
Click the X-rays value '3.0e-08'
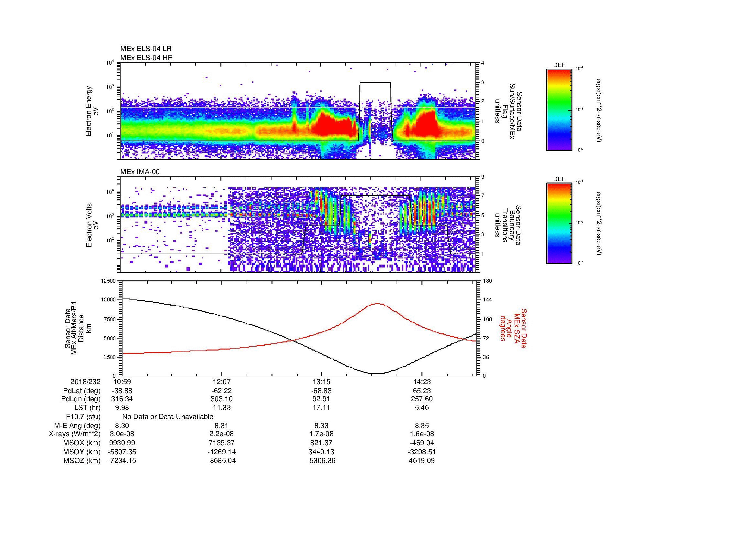122,434
